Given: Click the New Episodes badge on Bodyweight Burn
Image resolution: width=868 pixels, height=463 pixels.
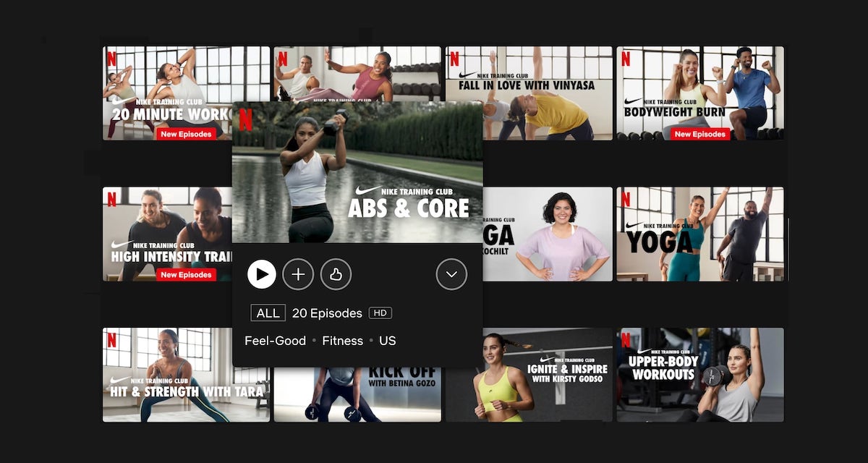Looking at the screenshot, I should (x=699, y=134).
